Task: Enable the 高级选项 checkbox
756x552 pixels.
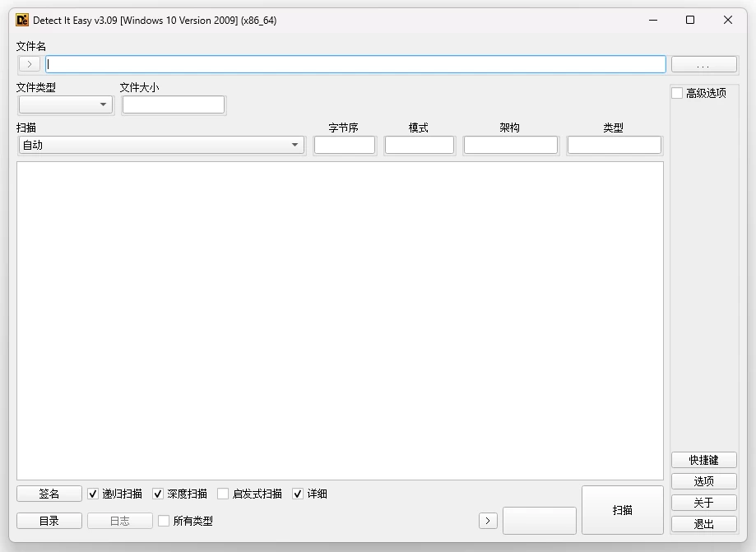Action: pos(678,92)
